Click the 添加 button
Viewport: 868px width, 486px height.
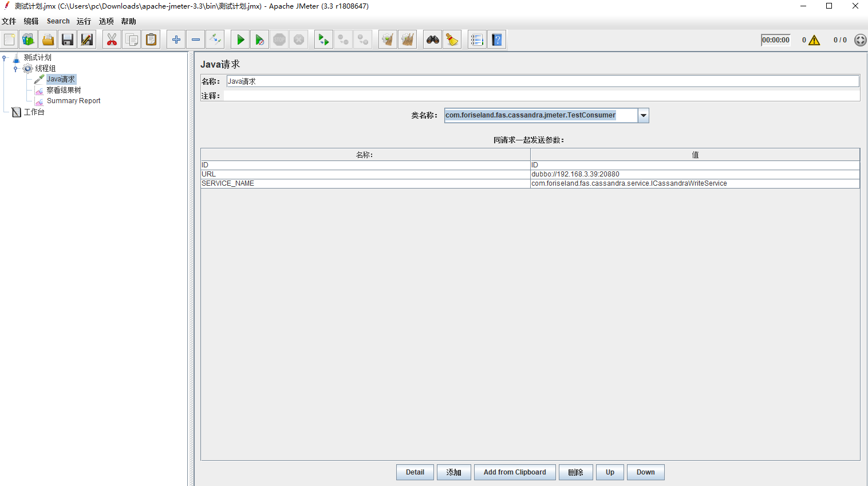pyautogui.click(x=454, y=472)
